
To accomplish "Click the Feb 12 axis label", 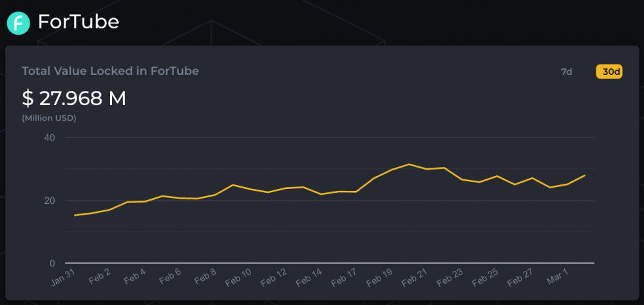I will (x=274, y=277).
